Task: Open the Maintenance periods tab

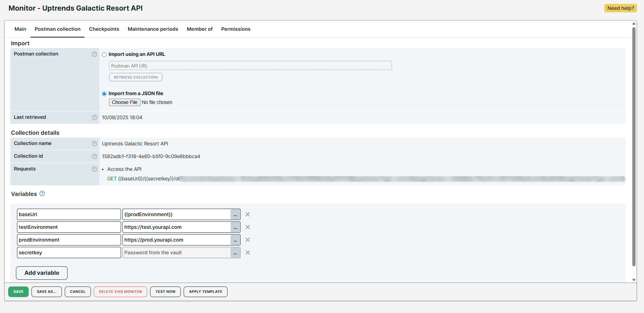Action: (153, 29)
